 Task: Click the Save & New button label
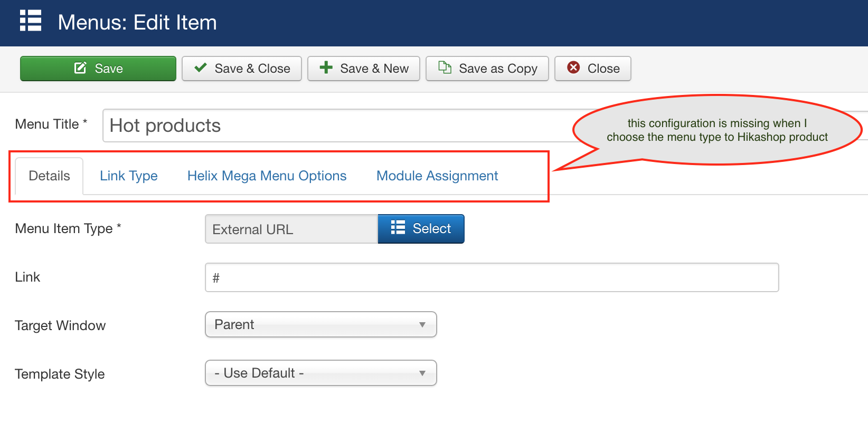coord(374,69)
